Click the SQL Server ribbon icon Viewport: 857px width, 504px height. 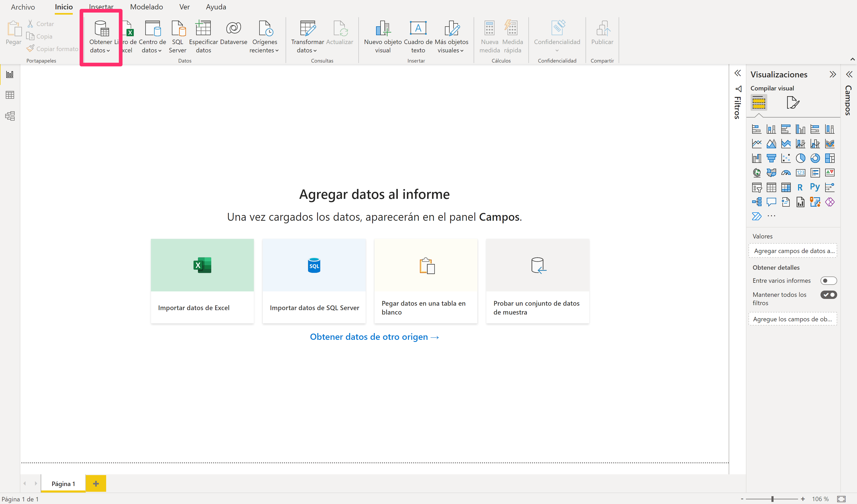(x=178, y=37)
